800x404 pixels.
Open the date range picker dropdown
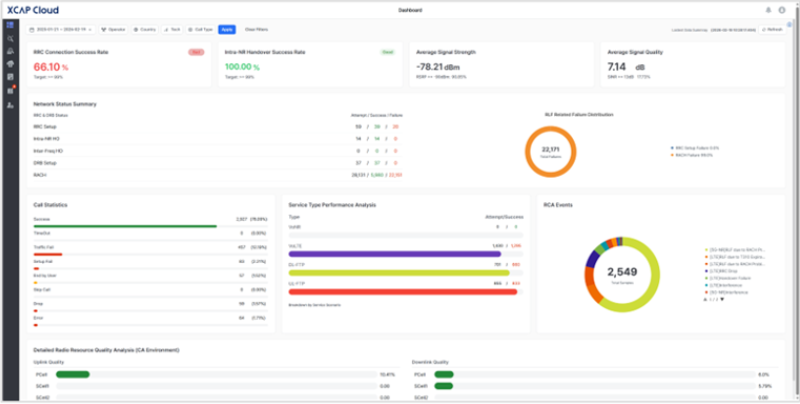[x=61, y=30]
